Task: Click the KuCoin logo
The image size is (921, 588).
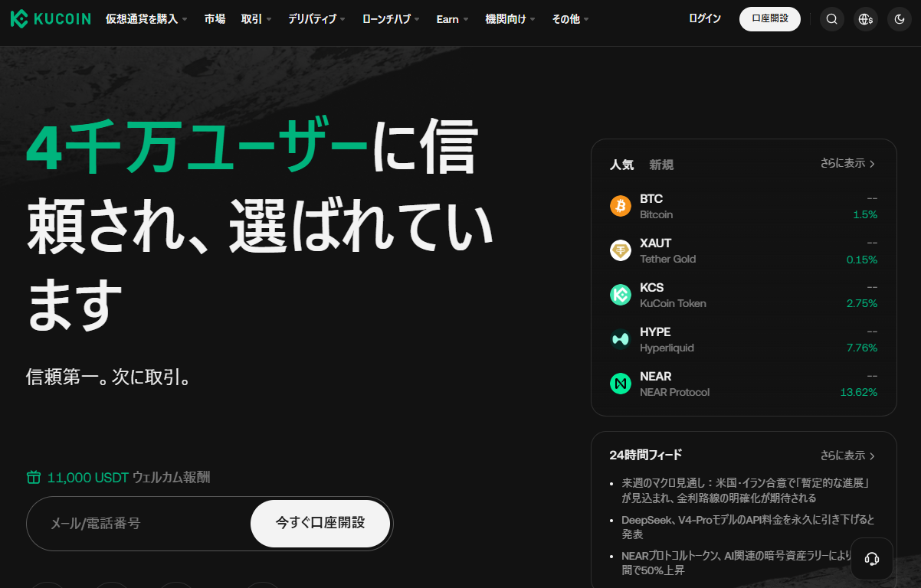Action: 51,18
